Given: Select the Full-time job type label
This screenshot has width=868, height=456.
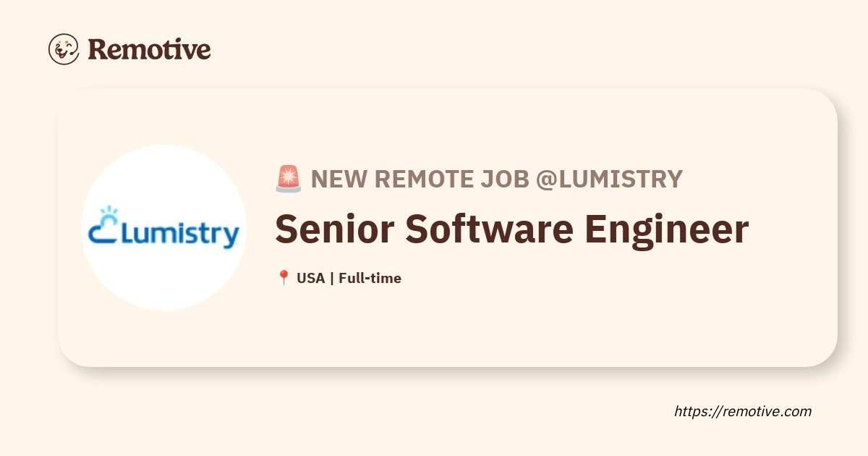Looking at the screenshot, I should click(370, 278).
